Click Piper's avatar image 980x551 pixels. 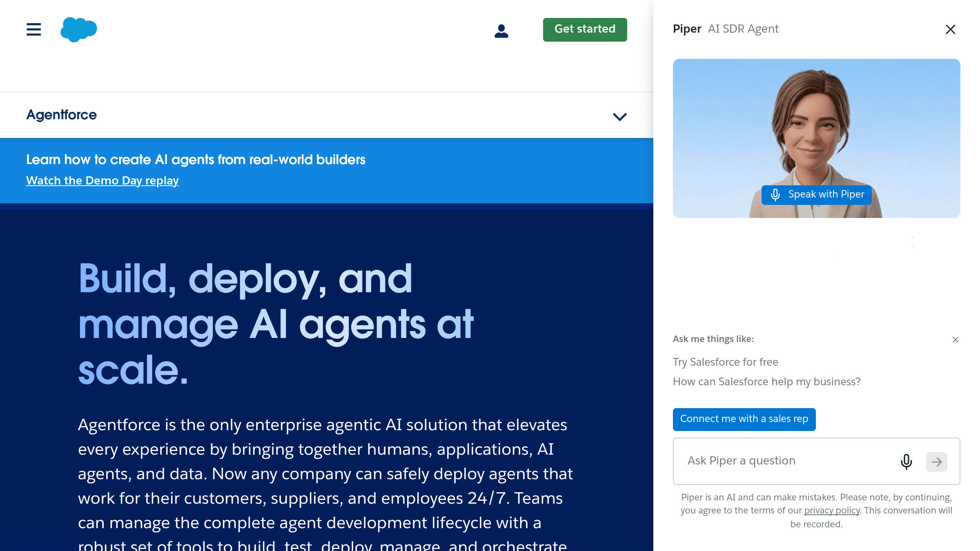pos(817,138)
